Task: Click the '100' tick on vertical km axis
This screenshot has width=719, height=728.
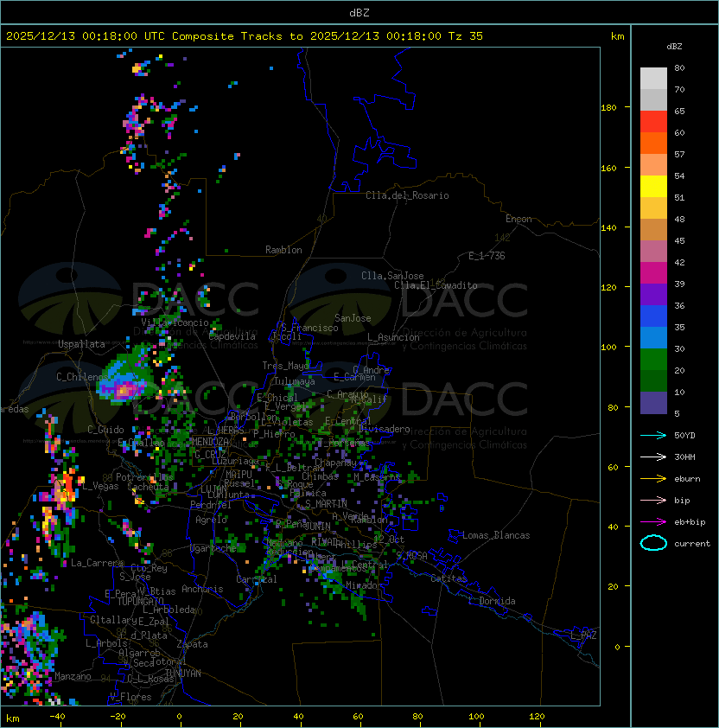Action: click(608, 348)
